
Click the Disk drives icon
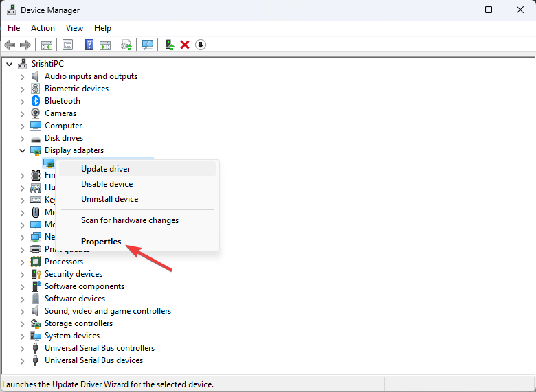(36, 139)
